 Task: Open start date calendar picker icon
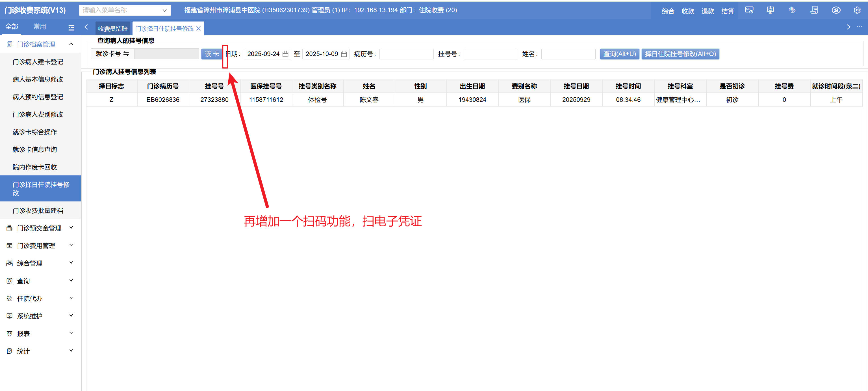pyautogui.click(x=285, y=54)
